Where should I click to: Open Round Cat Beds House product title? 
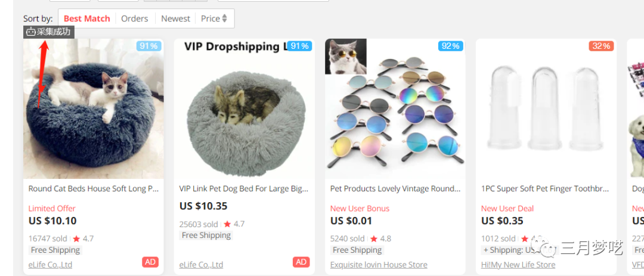[94, 188]
